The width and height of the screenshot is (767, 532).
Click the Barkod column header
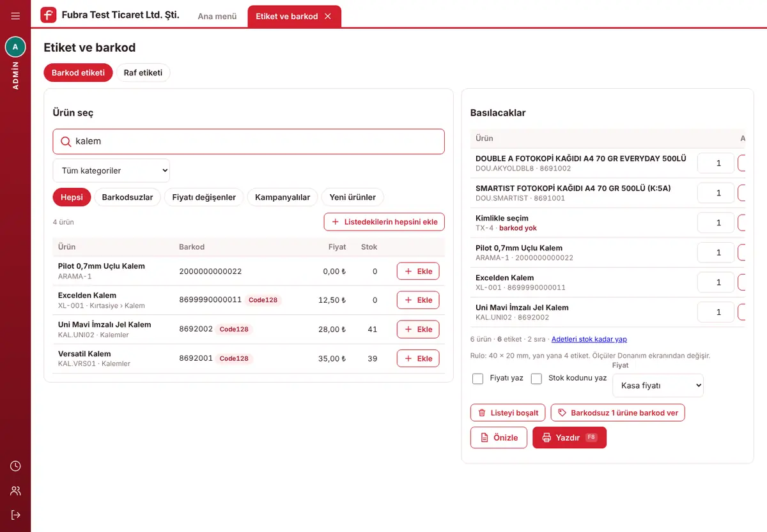(x=192, y=247)
